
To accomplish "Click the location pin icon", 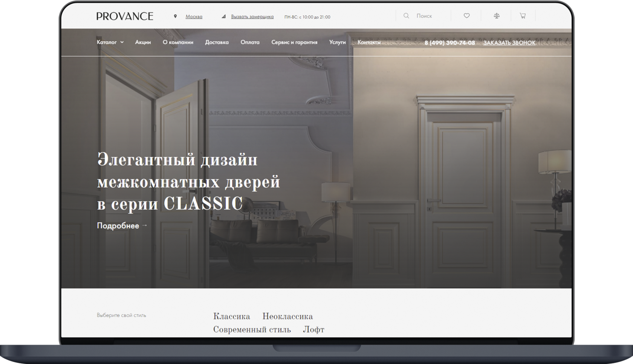I will pyautogui.click(x=175, y=17).
